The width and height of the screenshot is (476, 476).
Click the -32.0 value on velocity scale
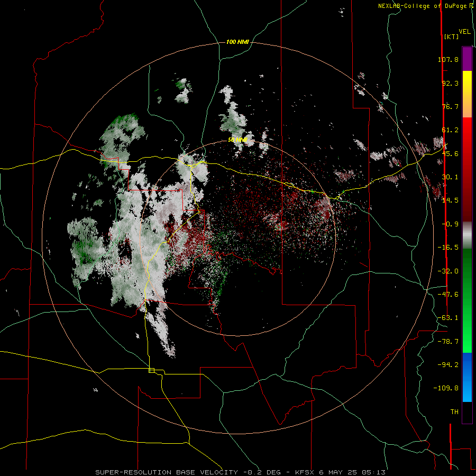(x=448, y=271)
